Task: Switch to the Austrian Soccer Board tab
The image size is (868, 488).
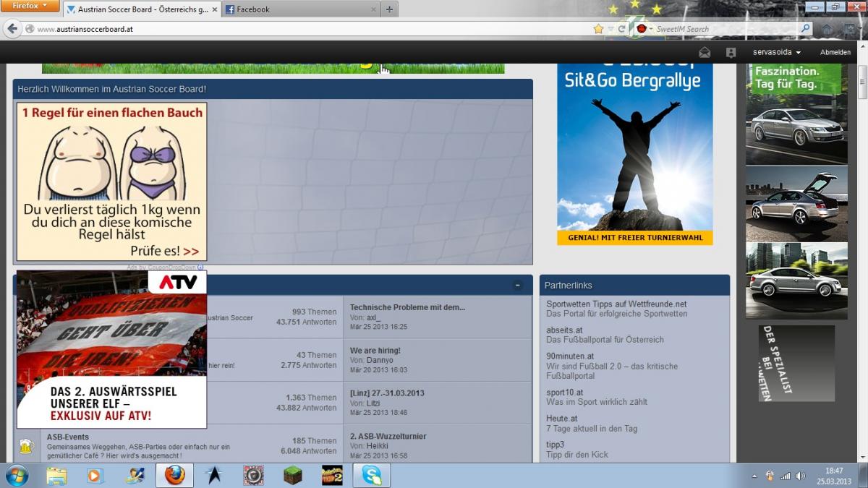Action: (x=141, y=9)
